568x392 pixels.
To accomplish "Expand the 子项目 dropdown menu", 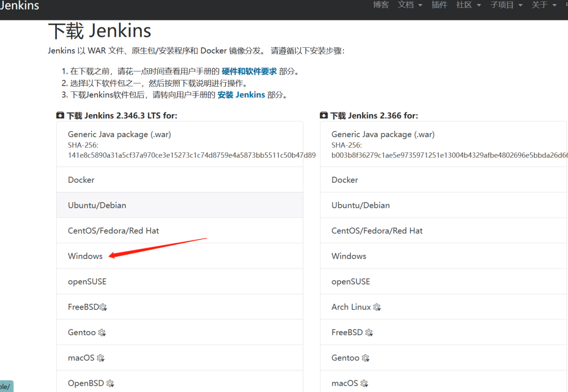I will coord(506,5).
